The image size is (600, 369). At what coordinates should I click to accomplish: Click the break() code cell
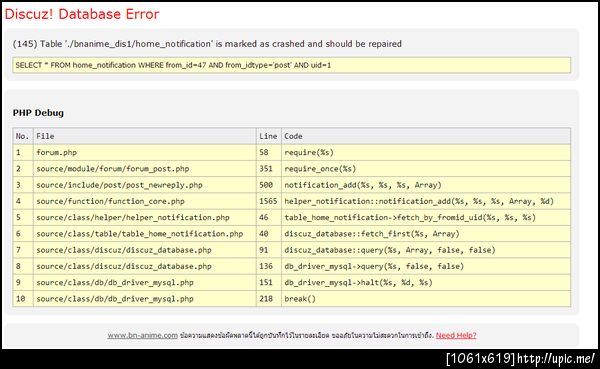click(x=426, y=299)
